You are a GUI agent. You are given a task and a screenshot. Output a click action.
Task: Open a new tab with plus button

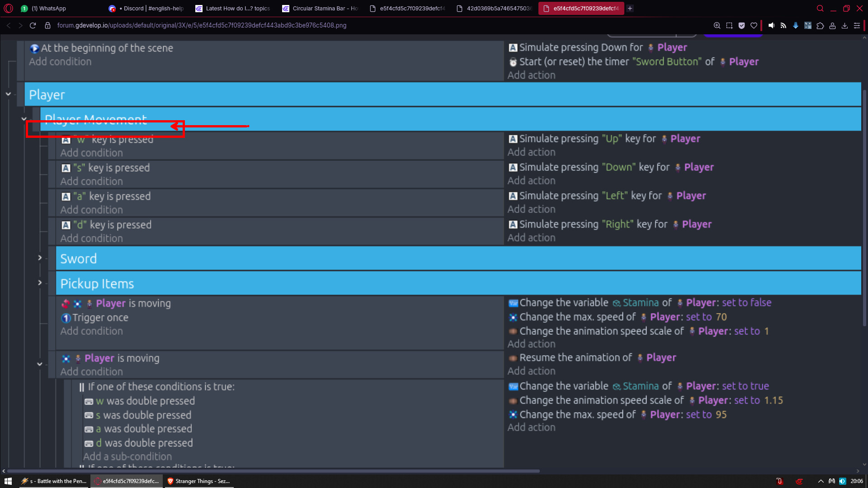(630, 8)
